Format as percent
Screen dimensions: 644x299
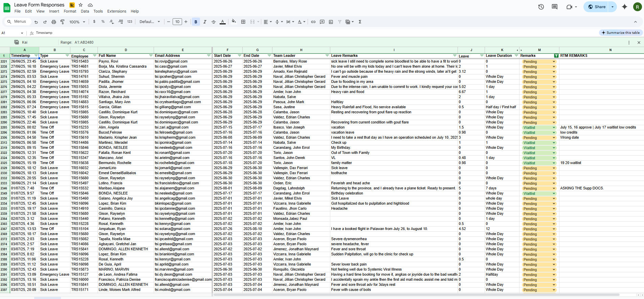(x=103, y=22)
